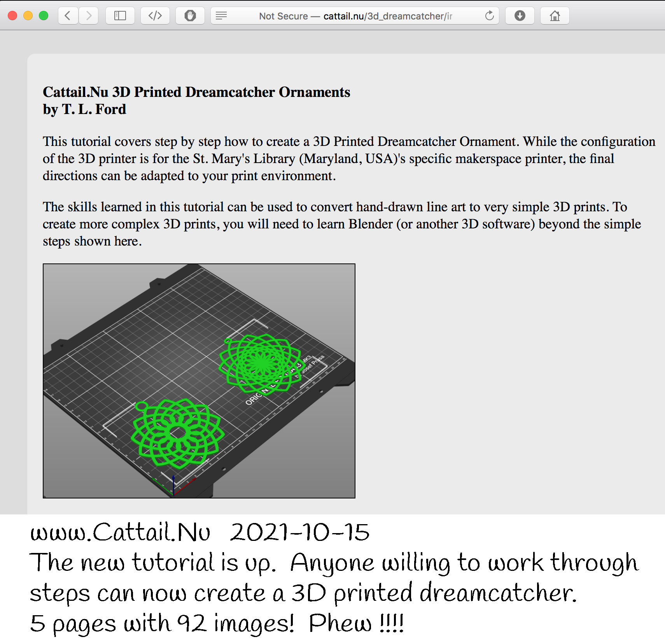Click the "Not Secure" label in address bar
This screenshot has height=644, width=665.
283,16
